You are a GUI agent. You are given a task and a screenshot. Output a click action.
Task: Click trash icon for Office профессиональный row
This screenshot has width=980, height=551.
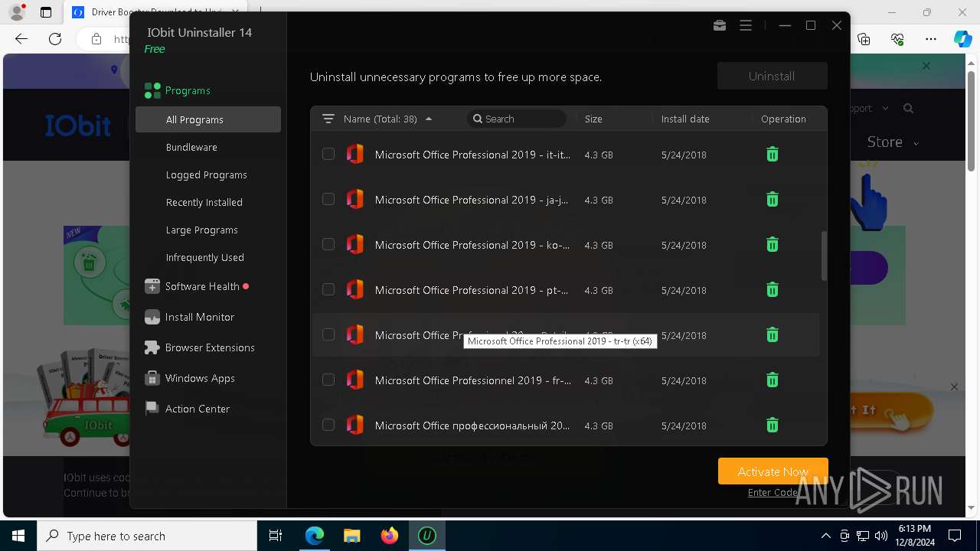click(773, 425)
